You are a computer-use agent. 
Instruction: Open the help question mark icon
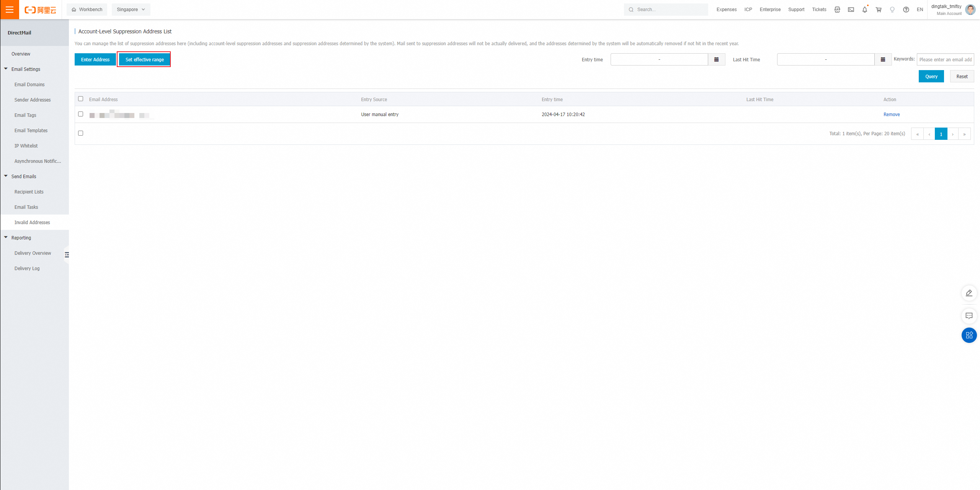click(906, 10)
